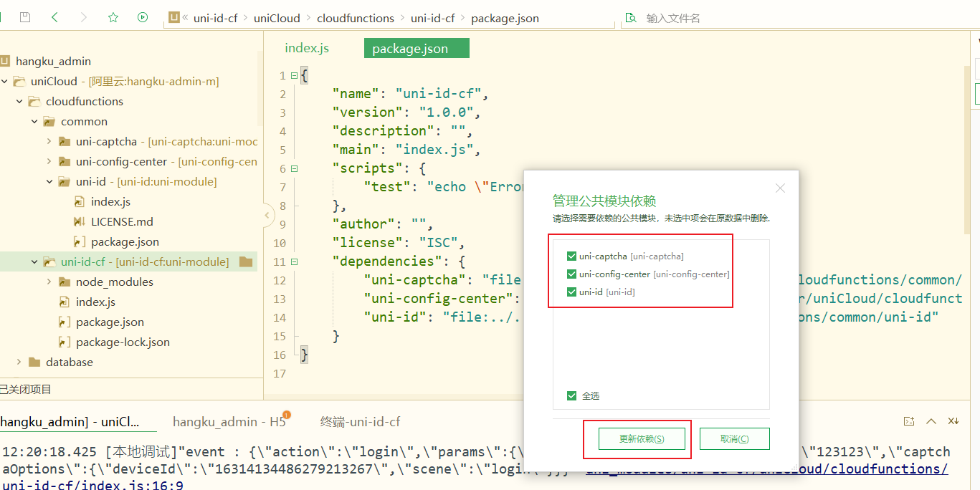Click the 取消(C) cancel button
Image resolution: width=980 pixels, height=490 pixels.
(734, 439)
